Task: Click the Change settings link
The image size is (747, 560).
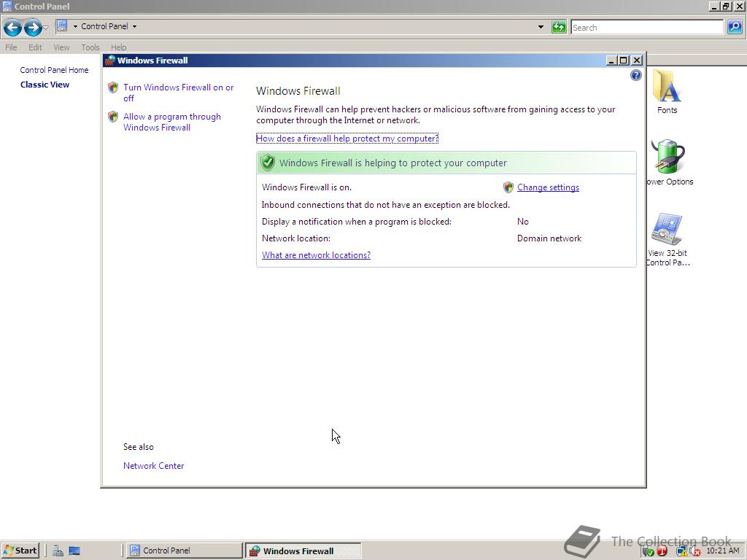Action: tap(549, 187)
